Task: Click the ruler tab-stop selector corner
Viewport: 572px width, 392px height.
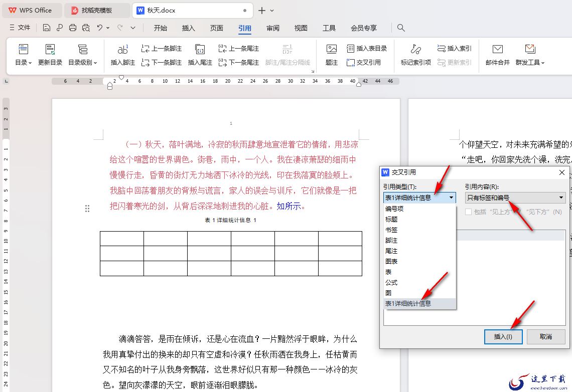Action: click(6, 81)
